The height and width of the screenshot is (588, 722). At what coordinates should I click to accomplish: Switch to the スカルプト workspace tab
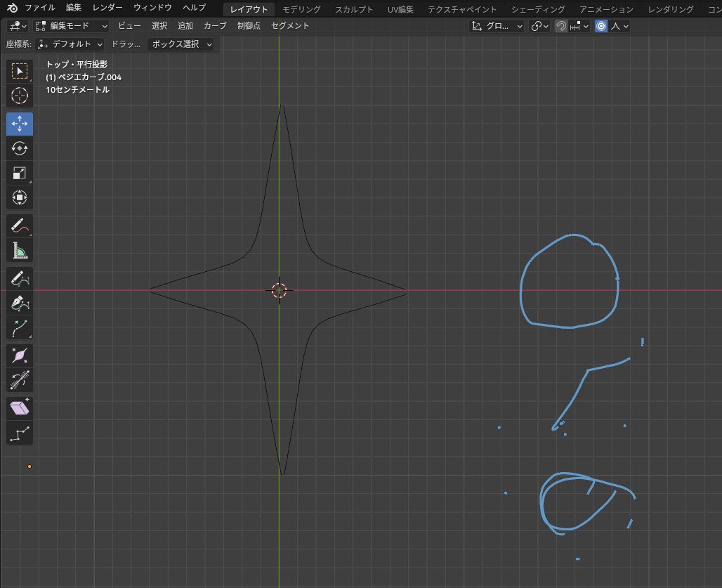click(354, 10)
